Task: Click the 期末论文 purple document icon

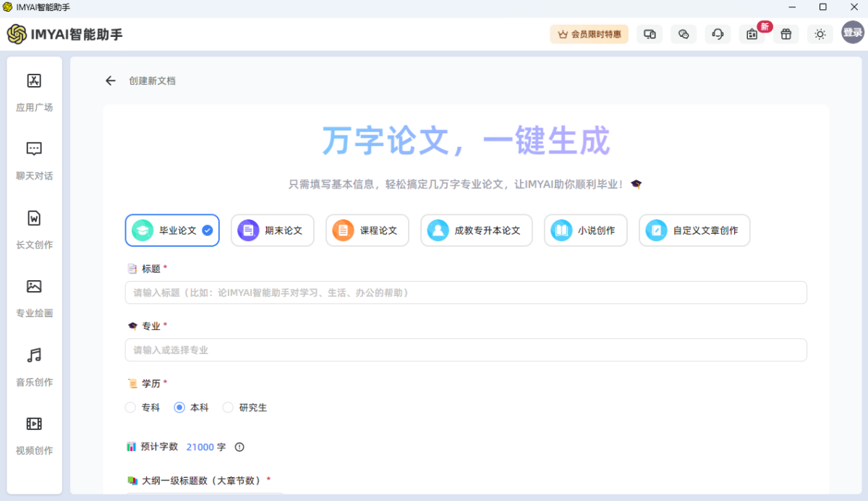Action: (x=248, y=230)
